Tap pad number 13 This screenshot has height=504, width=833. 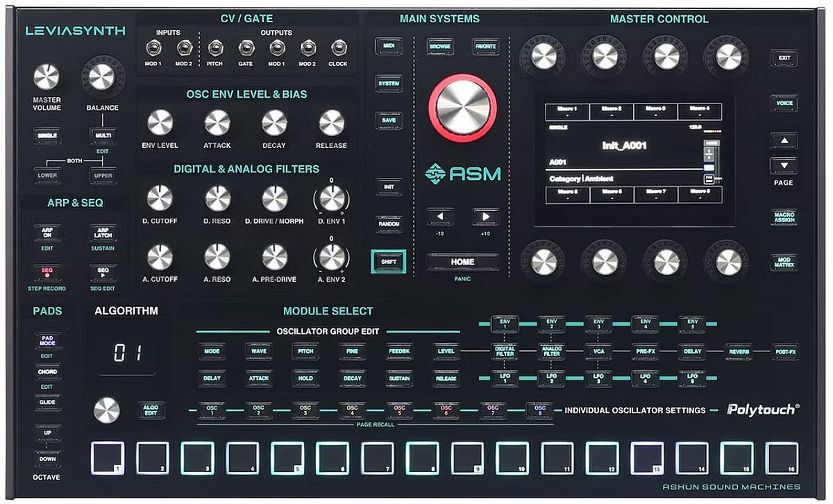click(x=647, y=458)
